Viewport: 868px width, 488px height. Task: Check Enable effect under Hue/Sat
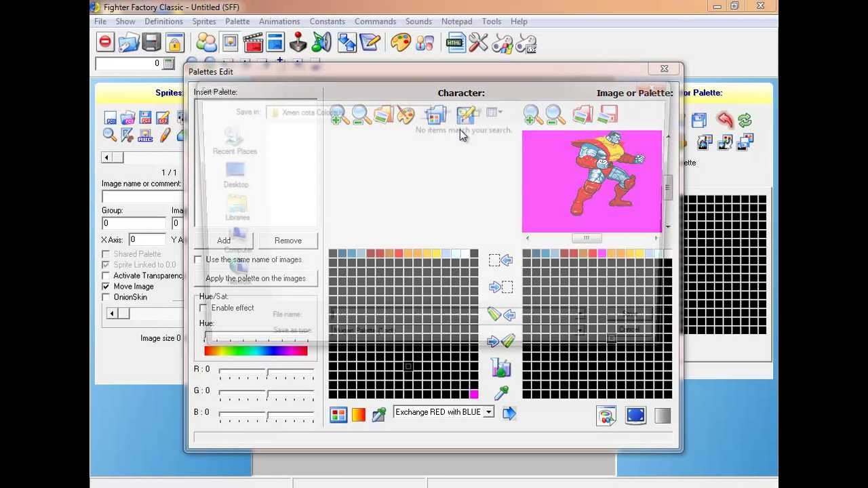pos(203,308)
